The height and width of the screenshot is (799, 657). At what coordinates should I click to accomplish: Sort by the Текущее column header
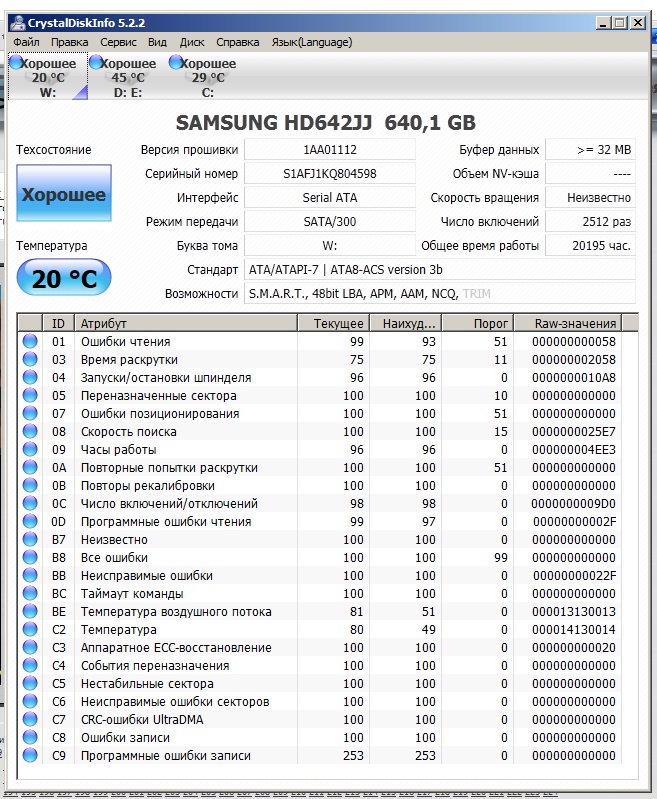[x=333, y=324]
